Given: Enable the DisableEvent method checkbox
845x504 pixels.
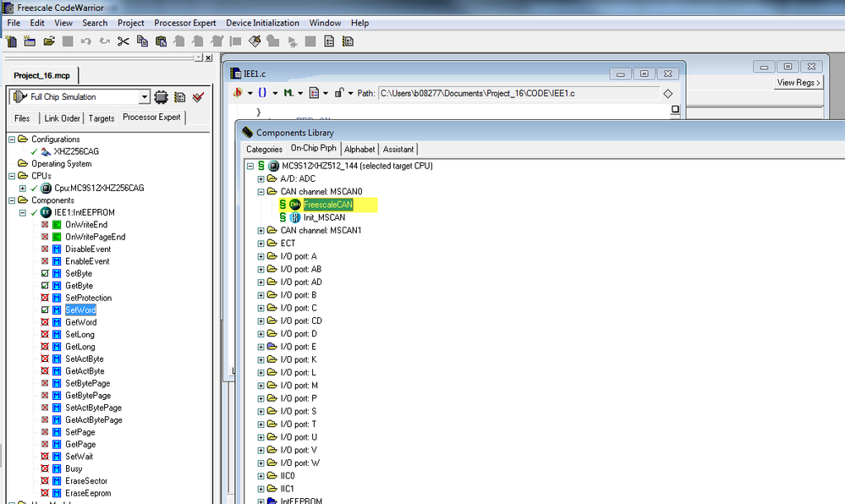Looking at the screenshot, I should click(46, 249).
